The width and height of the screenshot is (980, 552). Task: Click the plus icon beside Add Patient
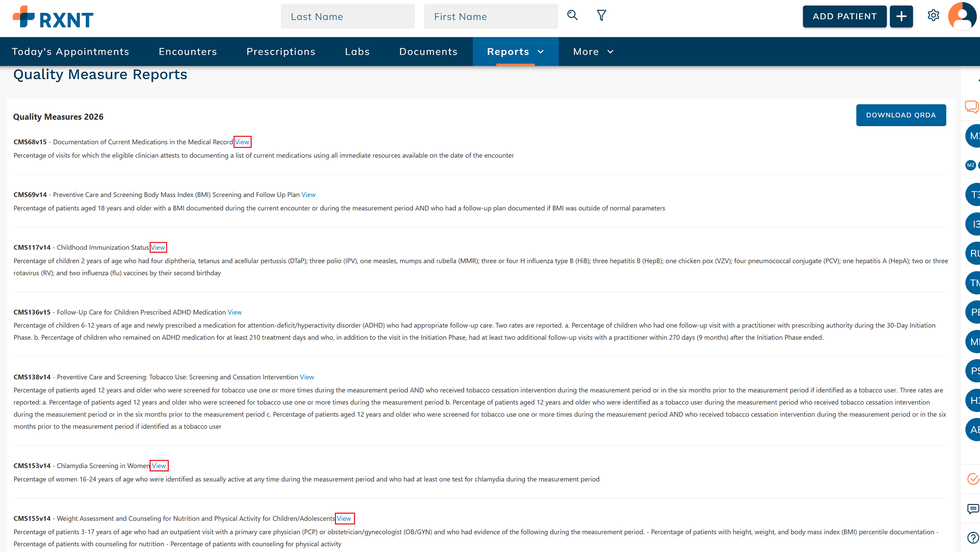901,16
